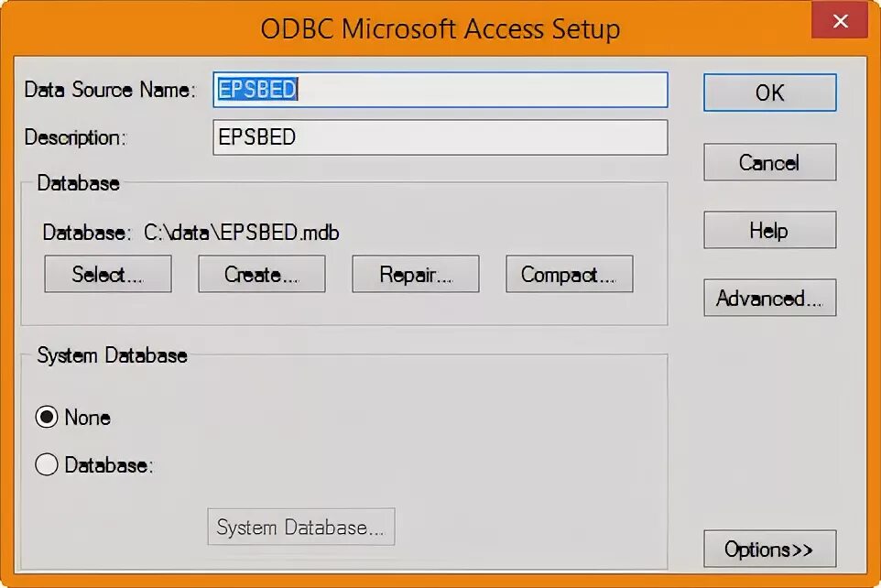Click inside the Description text field
The width and height of the screenshot is (881, 588).
click(440, 137)
